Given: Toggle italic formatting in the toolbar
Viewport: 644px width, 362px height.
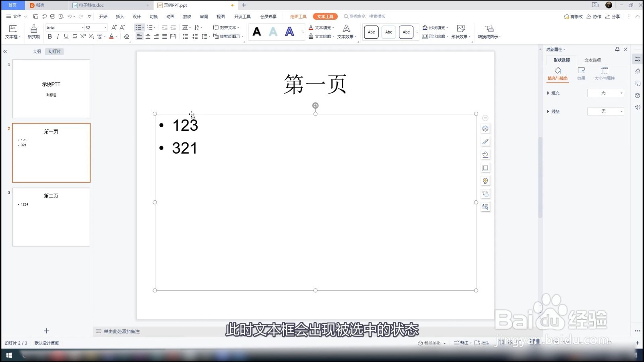Looking at the screenshot, I should (58, 36).
